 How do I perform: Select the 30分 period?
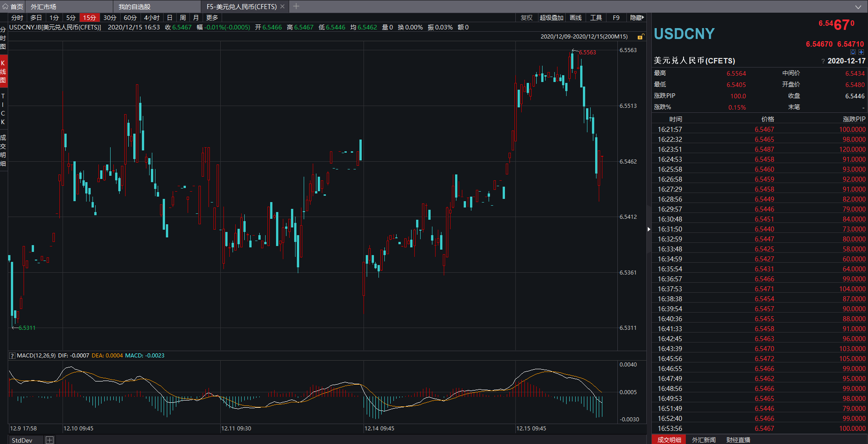110,18
